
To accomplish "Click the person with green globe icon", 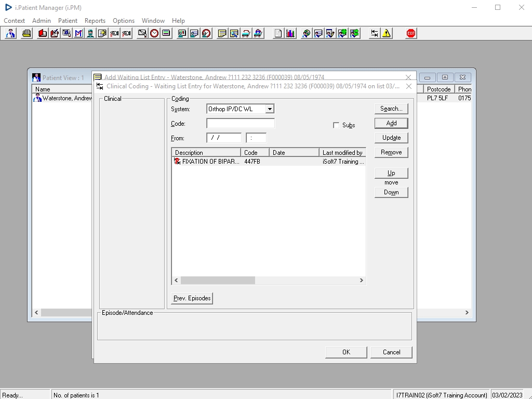I will pyautogui.click(x=342, y=33).
